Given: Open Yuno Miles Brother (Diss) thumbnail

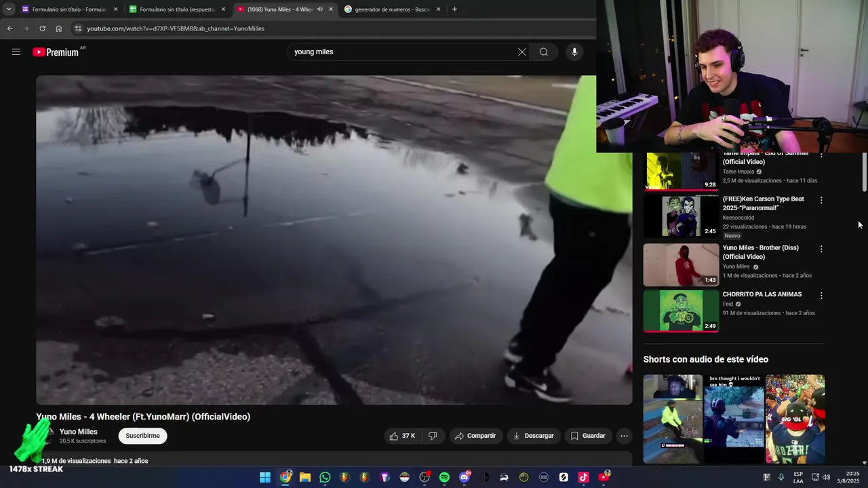Looking at the screenshot, I should coord(681,265).
